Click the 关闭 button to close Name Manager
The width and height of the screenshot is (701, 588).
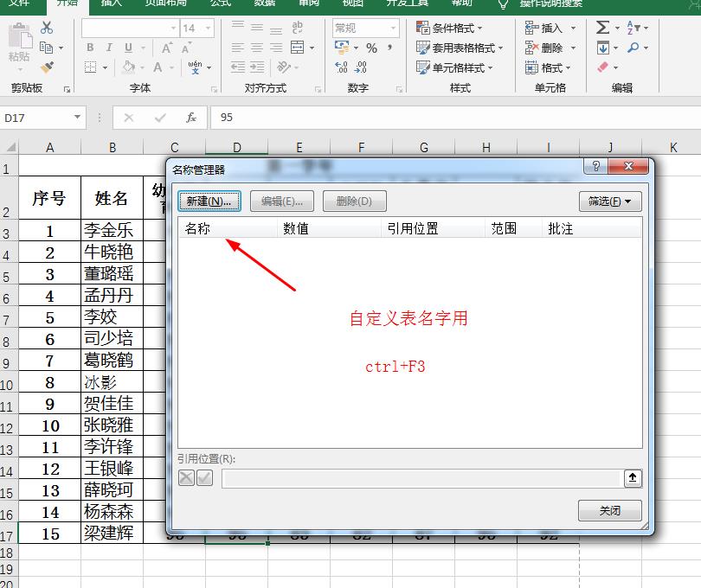tap(610, 510)
